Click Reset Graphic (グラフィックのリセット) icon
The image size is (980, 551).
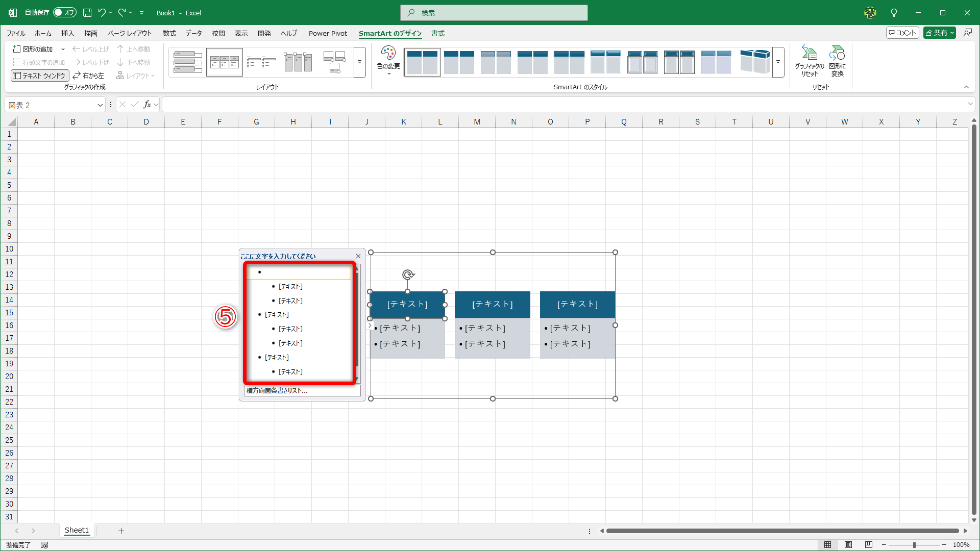pos(809,60)
